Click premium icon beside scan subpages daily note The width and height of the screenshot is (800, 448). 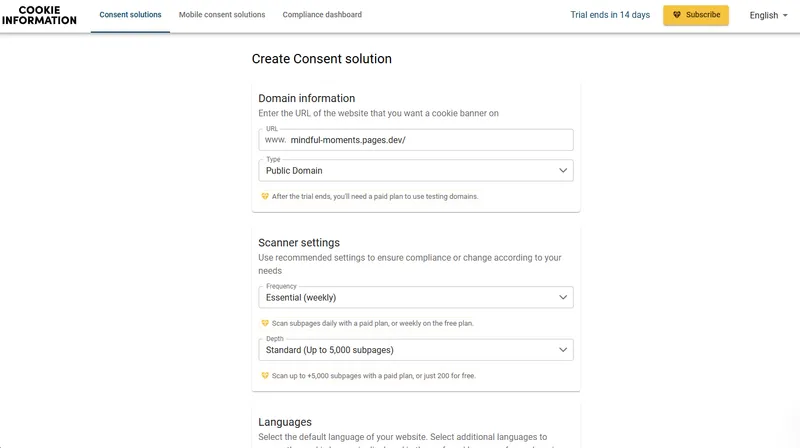(x=265, y=323)
